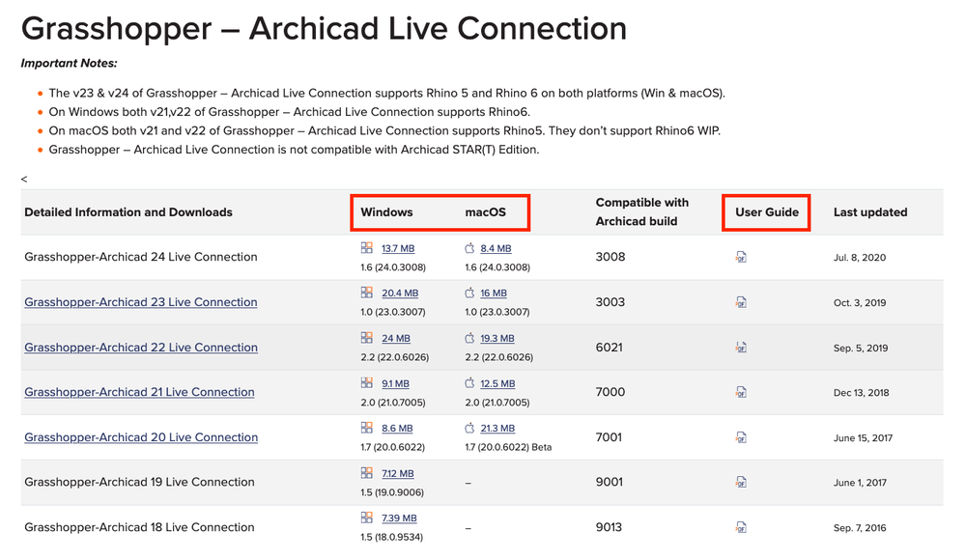Viewport: 965px width, 560px height.
Task: Download 8.4 MB macOS installer
Action: [x=497, y=248]
